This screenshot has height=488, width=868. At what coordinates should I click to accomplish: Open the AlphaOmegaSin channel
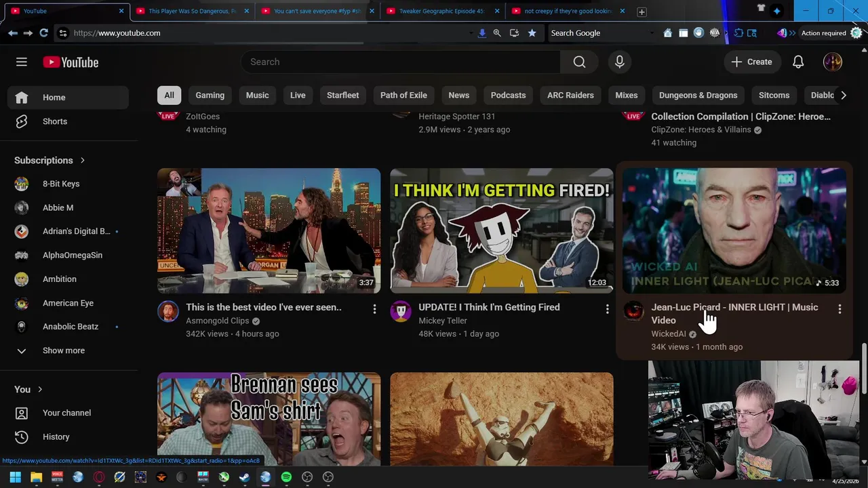coord(68,255)
